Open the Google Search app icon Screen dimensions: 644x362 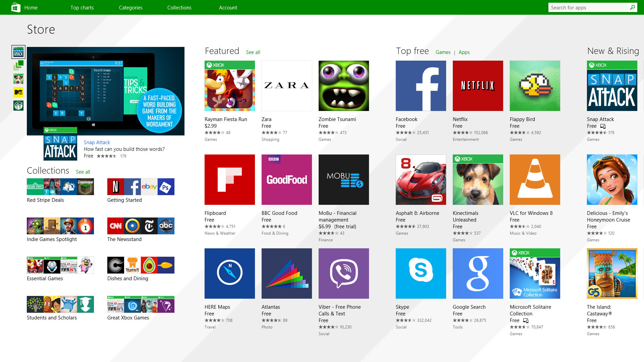click(478, 273)
